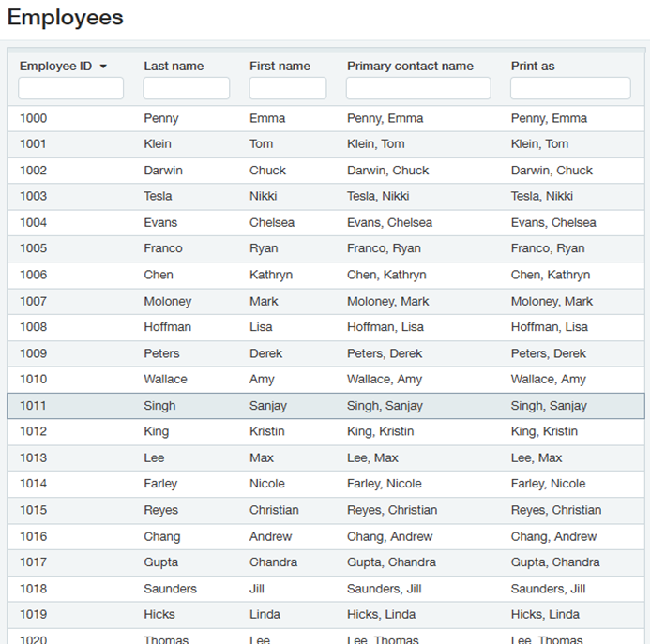650x644 pixels.
Task: Click last name Wallace
Action: [165, 380]
